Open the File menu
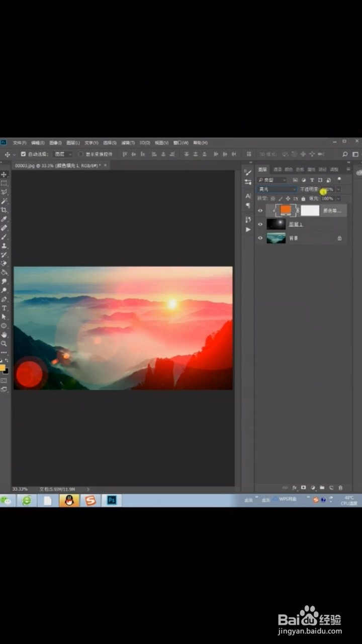This screenshot has height=644, width=362. tap(20, 142)
